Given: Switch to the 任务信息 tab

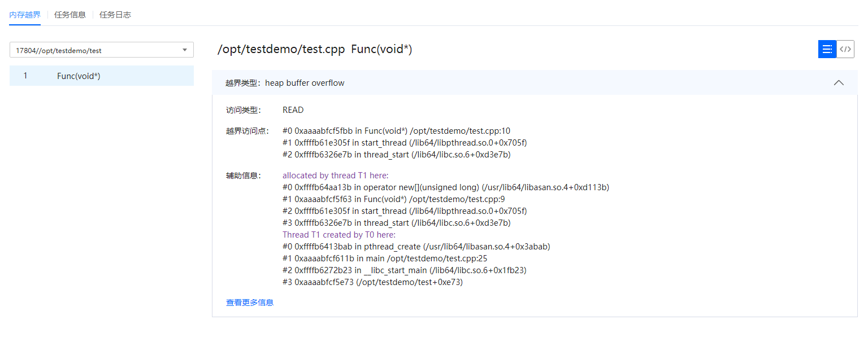Looking at the screenshot, I should pyautogui.click(x=70, y=15).
